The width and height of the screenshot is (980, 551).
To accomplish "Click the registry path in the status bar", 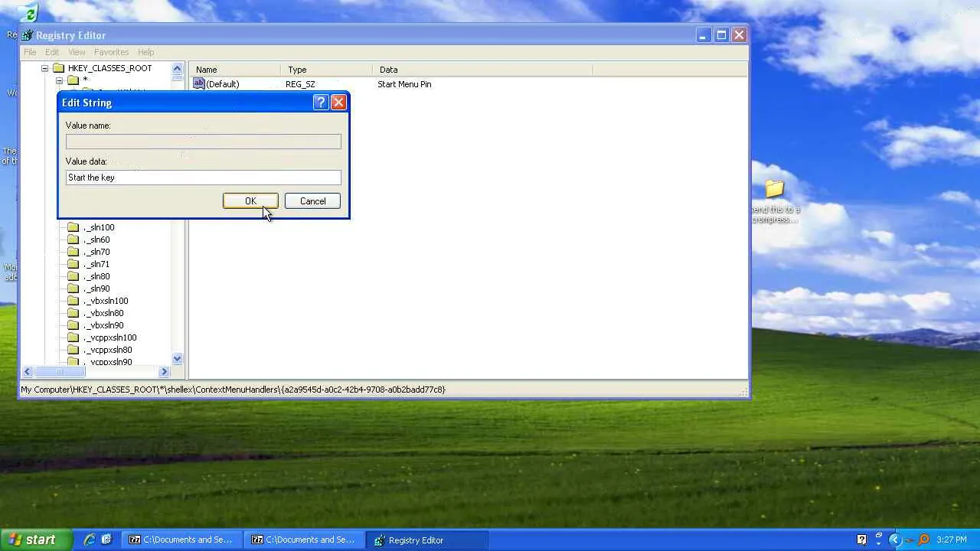I will (233, 390).
